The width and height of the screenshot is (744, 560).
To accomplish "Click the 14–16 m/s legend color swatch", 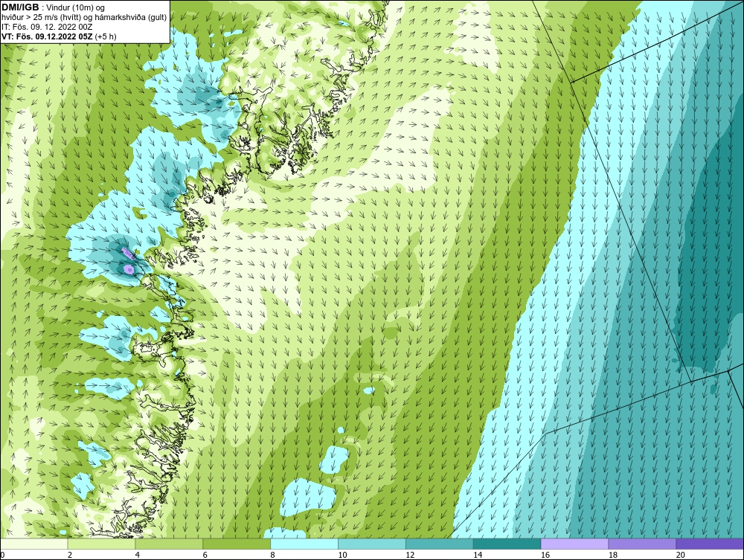I will (507, 544).
